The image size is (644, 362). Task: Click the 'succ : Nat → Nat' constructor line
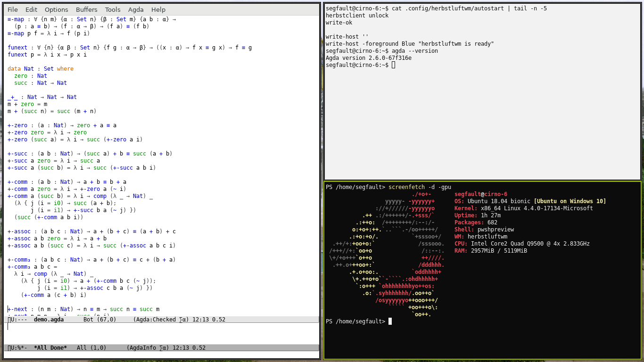coord(41,83)
